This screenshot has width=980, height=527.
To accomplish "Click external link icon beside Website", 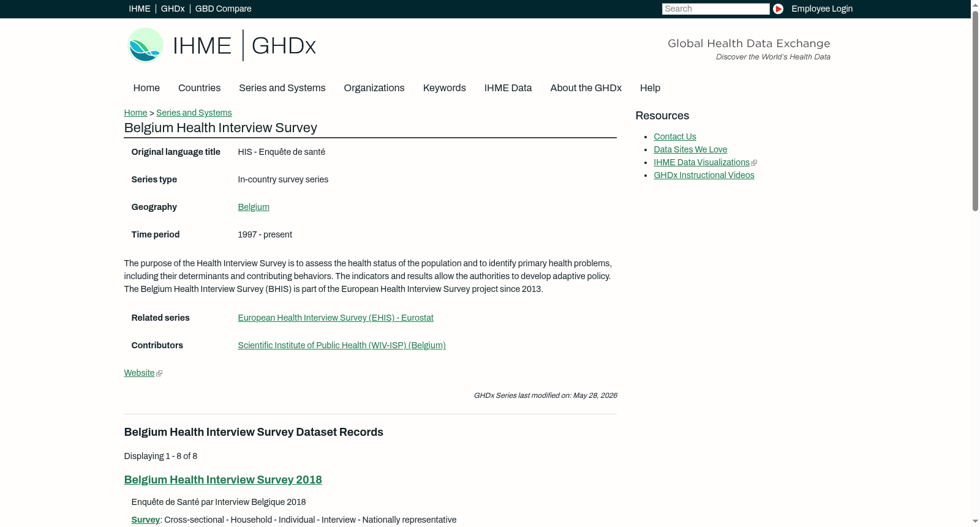I will pyautogui.click(x=159, y=373).
